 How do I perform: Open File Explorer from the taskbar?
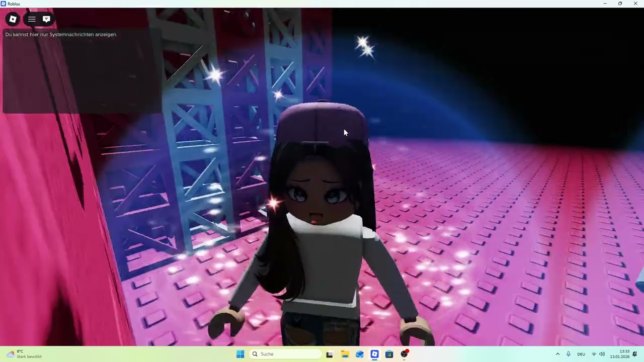pyautogui.click(x=345, y=354)
